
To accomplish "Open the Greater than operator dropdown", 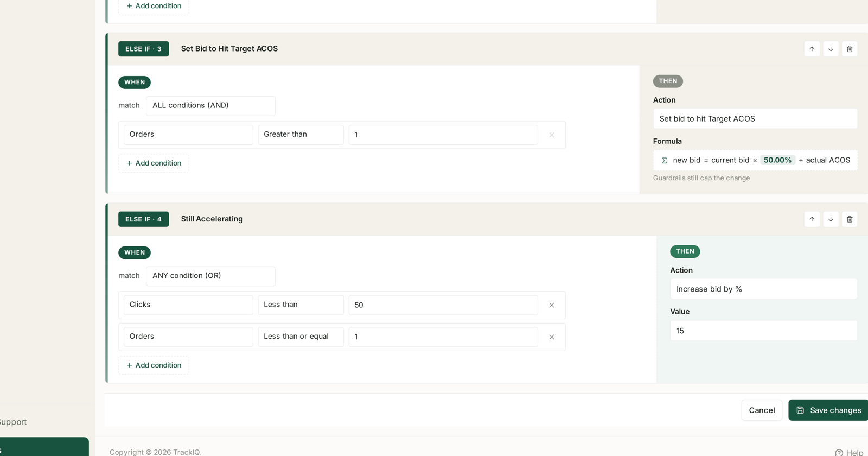I will (301, 135).
